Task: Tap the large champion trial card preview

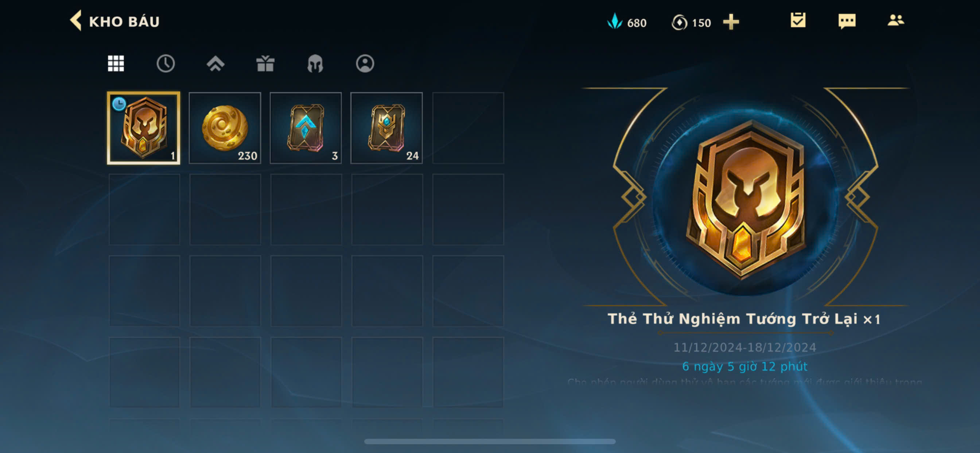Action: (x=746, y=199)
